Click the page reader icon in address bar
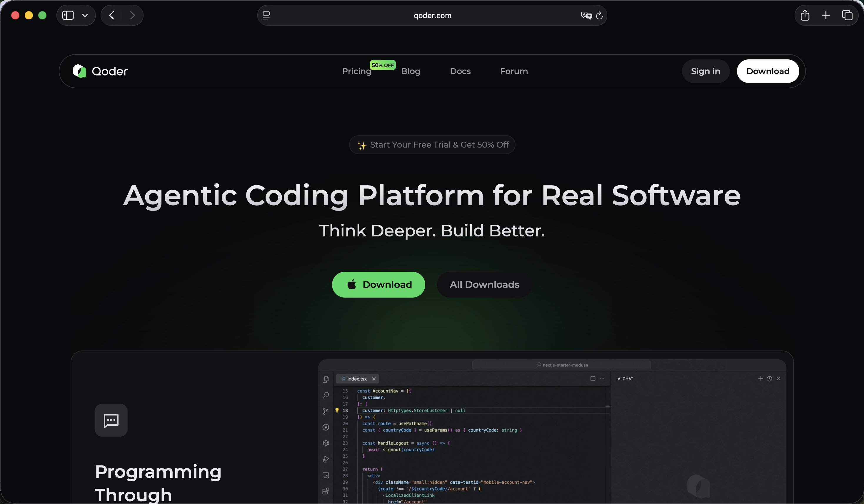 point(266,15)
